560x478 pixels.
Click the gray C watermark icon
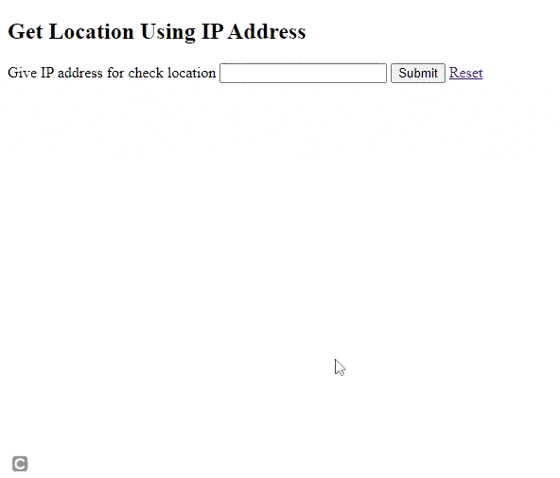pos(20,464)
